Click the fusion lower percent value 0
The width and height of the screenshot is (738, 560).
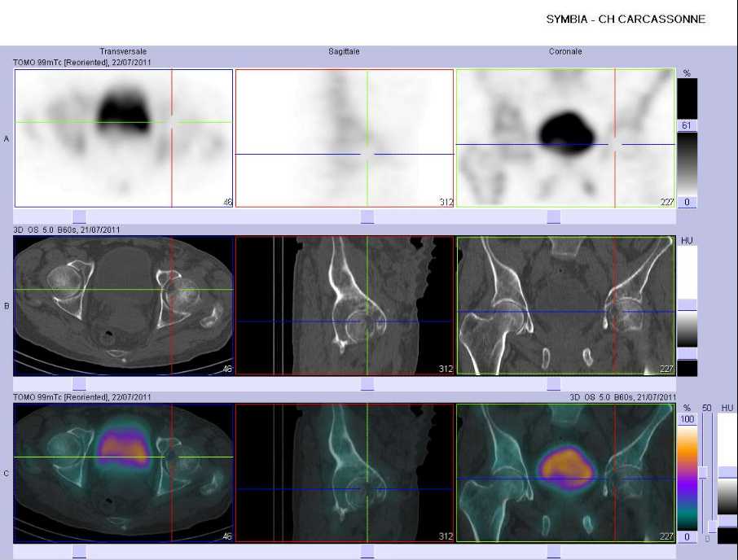(x=687, y=537)
